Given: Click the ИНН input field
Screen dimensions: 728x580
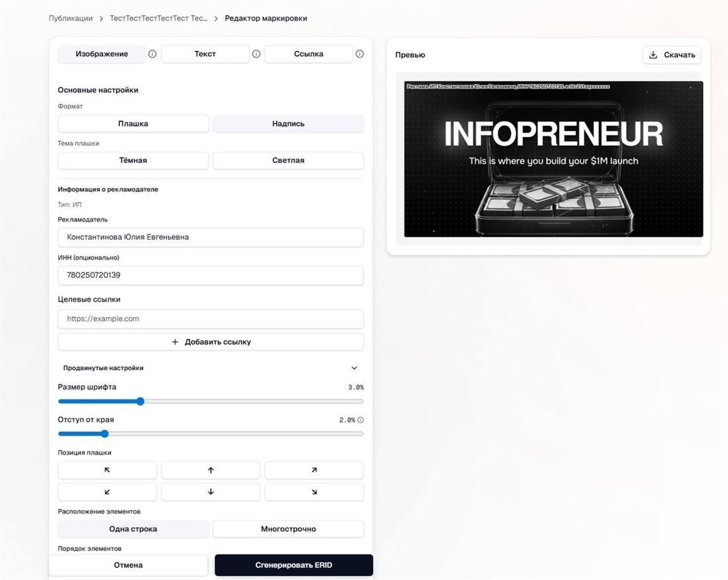Looking at the screenshot, I should (x=210, y=275).
